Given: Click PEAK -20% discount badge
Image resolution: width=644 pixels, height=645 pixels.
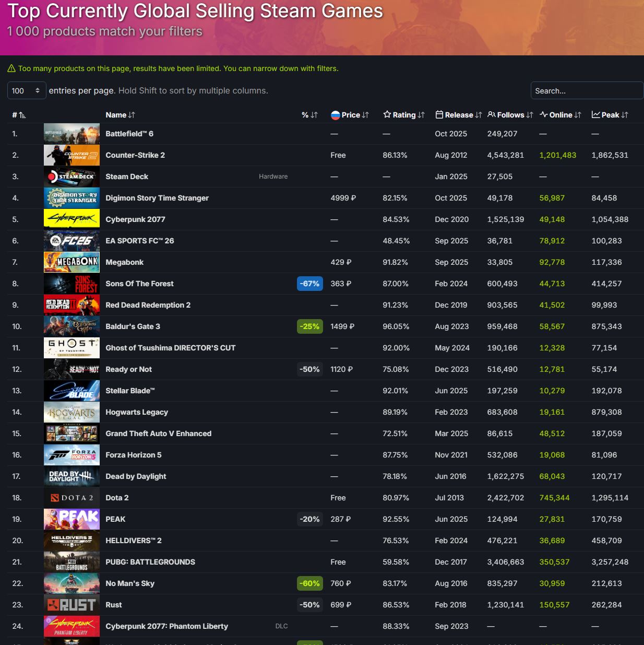Looking at the screenshot, I should coord(310,519).
